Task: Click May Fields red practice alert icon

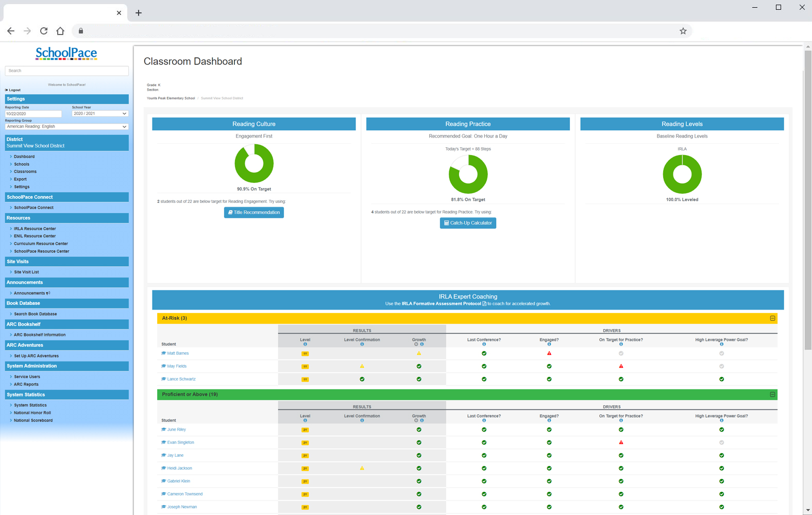Action: (621, 366)
